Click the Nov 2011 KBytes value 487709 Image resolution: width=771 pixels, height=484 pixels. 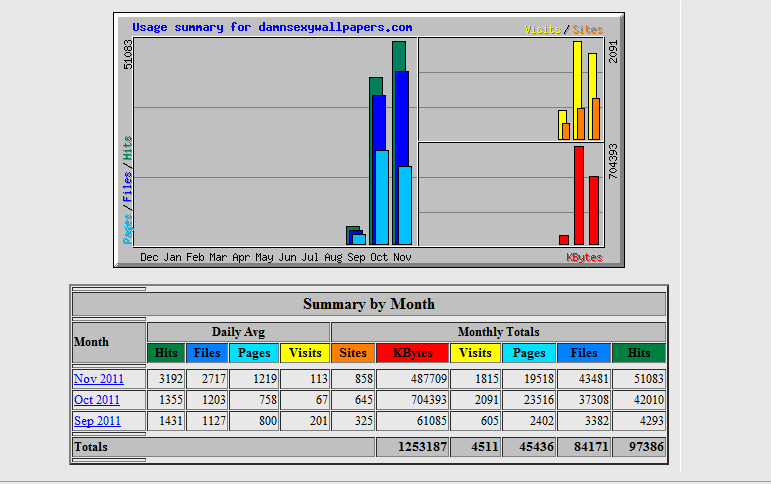429,379
